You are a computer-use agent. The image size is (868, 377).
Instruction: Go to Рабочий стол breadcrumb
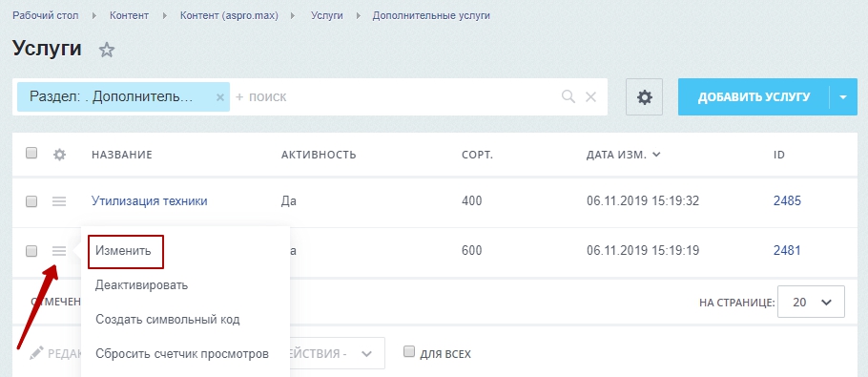[46, 15]
